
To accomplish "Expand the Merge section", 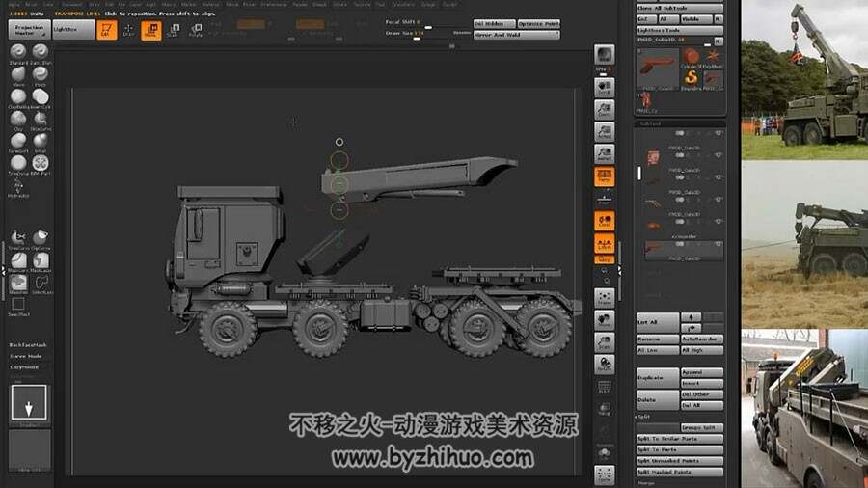I will pyautogui.click(x=645, y=483).
